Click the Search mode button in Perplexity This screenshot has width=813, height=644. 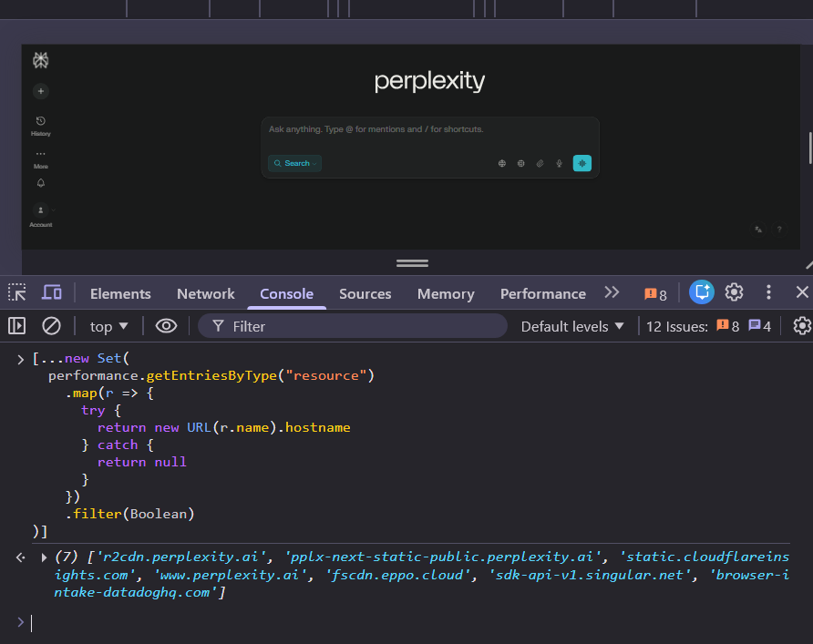point(294,163)
